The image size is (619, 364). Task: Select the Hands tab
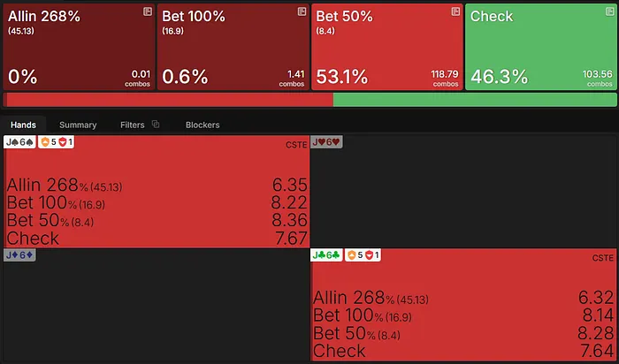click(x=23, y=125)
